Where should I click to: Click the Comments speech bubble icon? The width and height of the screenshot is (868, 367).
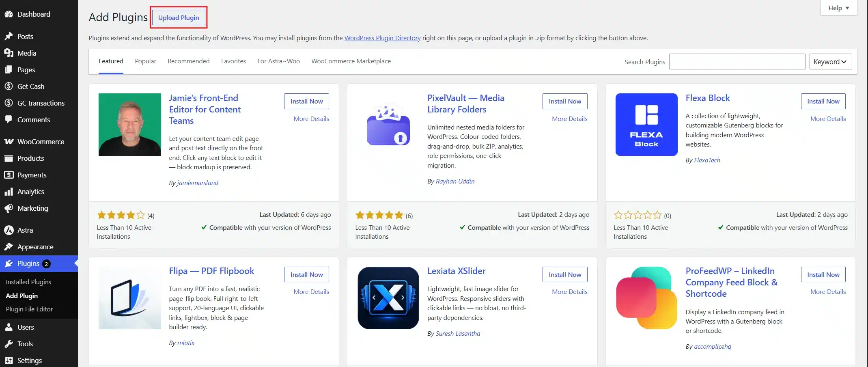click(9, 120)
